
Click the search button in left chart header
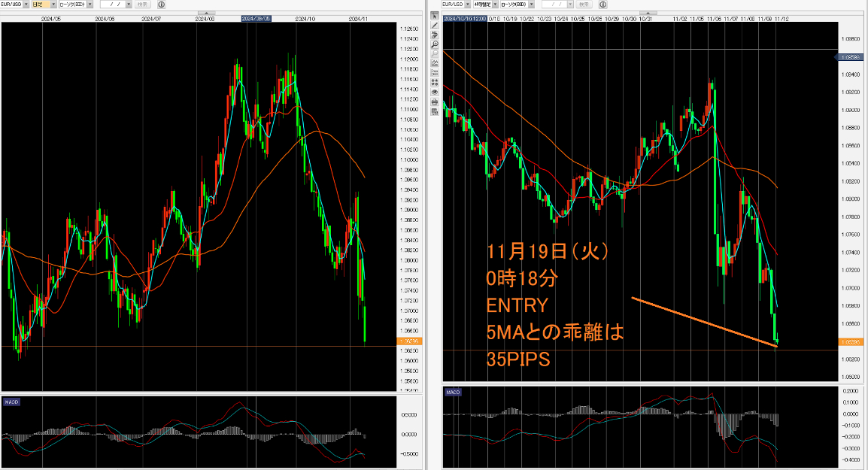pyautogui.click(x=142, y=4)
